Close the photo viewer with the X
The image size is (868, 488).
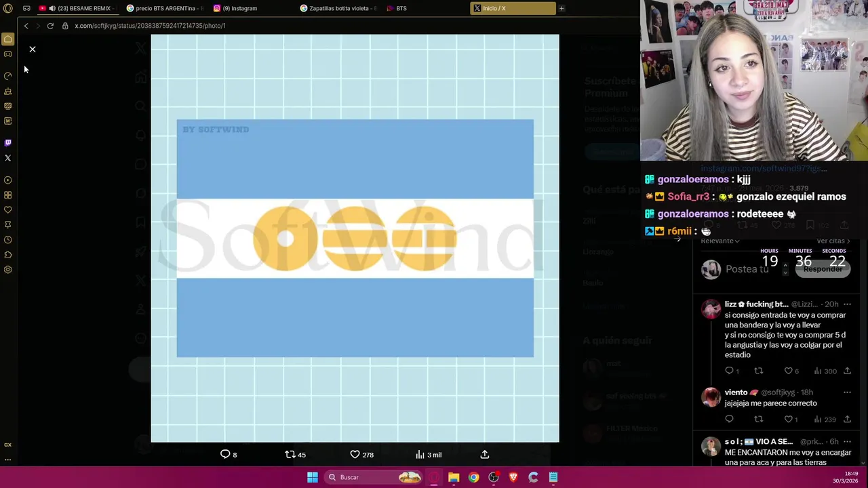[32, 49]
